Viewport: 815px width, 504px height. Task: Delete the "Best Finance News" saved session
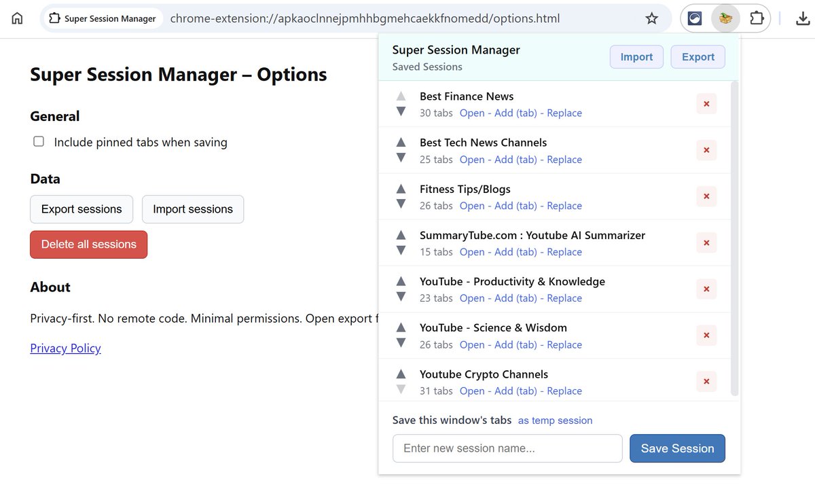(x=706, y=104)
